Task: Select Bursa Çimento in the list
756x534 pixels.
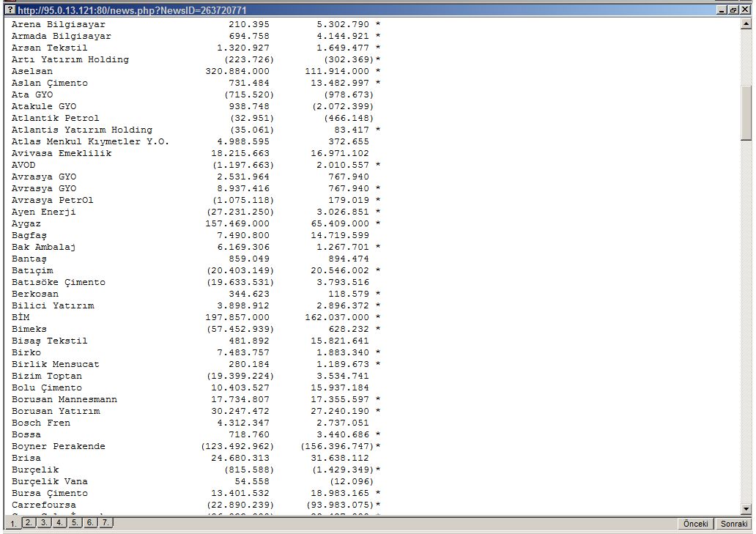Action: (x=50, y=494)
